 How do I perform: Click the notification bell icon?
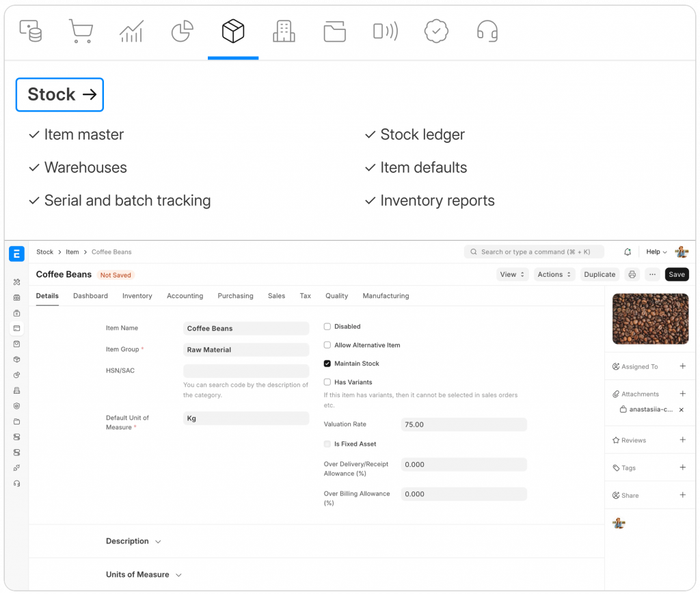(x=628, y=252)
